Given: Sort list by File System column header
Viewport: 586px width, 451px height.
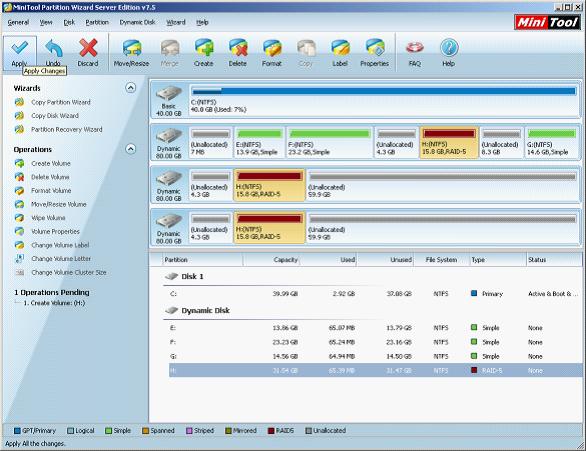Looking at the screenshot, I should (441, 260).
